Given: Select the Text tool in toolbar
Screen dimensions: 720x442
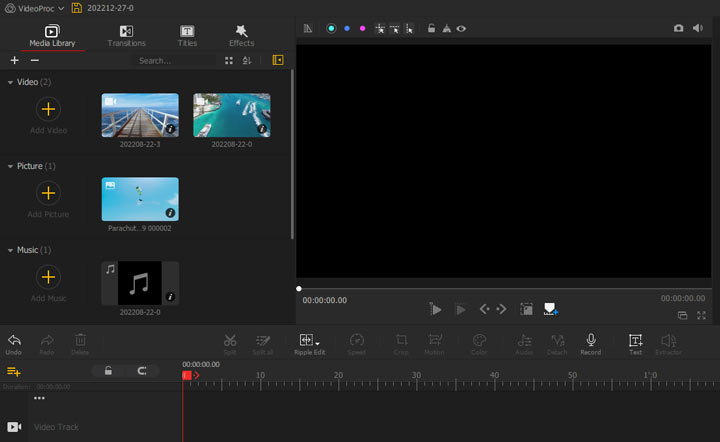Looking at the screenshot, I should click(635, 341).
